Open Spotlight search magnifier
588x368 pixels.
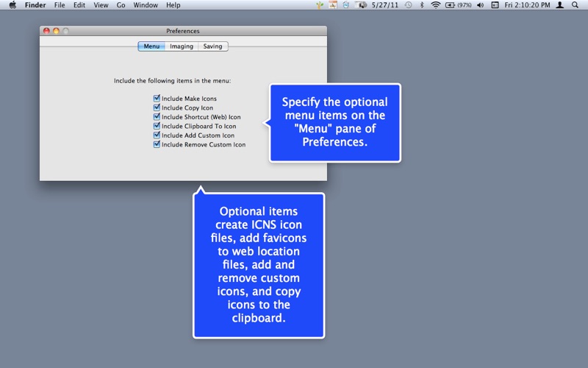pyautogui.click(x=575, y=5)
